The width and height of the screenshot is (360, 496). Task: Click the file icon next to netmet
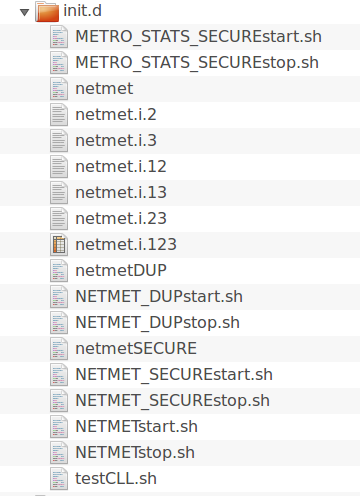pos(59,89)
